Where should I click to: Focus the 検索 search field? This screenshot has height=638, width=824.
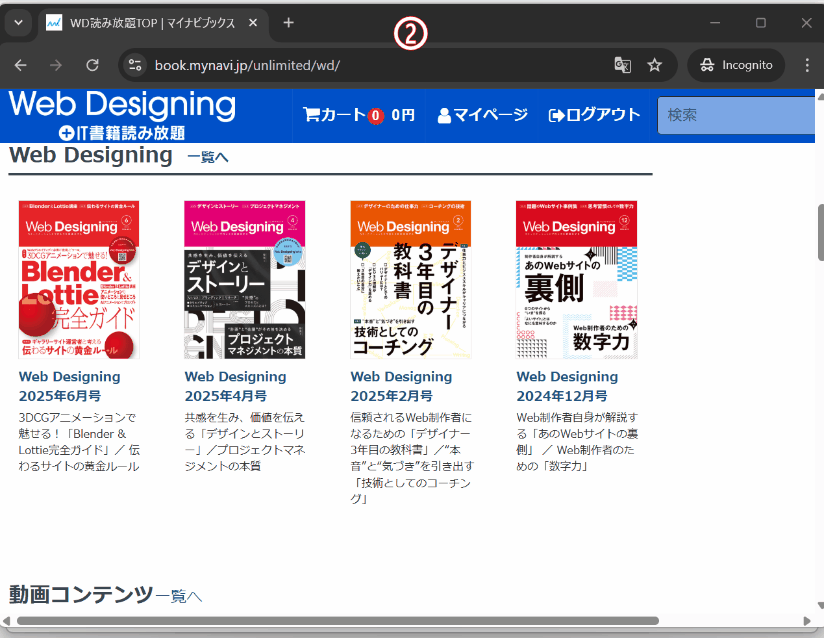[736, 115]
